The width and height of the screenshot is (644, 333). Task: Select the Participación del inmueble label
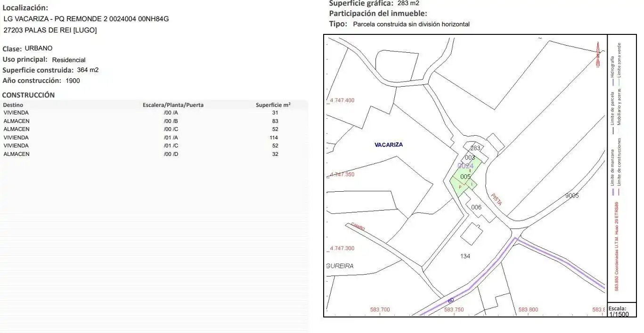(x=378, y=14)
